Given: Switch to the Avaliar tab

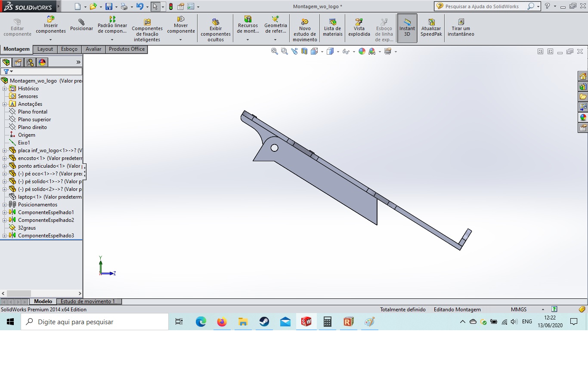Looking at the screenshot, I should pyautogui.click(x=93, y=49).
